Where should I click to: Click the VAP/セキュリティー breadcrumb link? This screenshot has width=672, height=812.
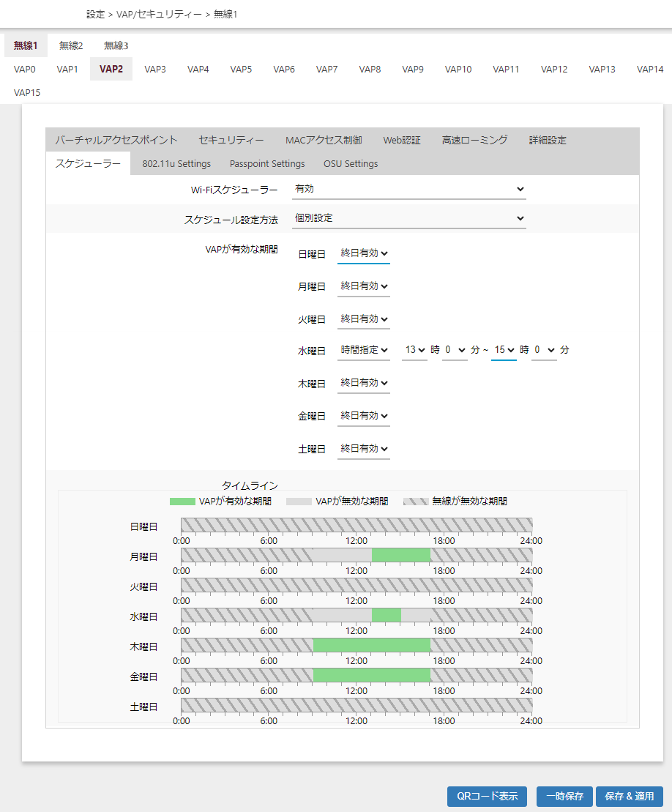pyautogui.click(x=159, y=14)
